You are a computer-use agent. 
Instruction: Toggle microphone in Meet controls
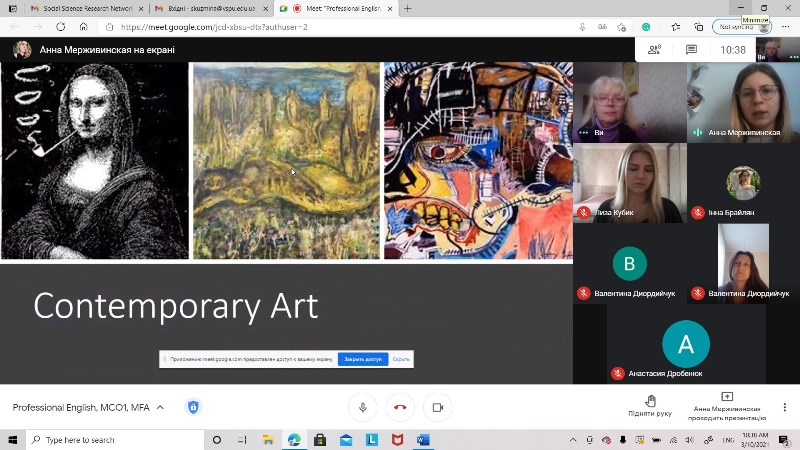363,408
